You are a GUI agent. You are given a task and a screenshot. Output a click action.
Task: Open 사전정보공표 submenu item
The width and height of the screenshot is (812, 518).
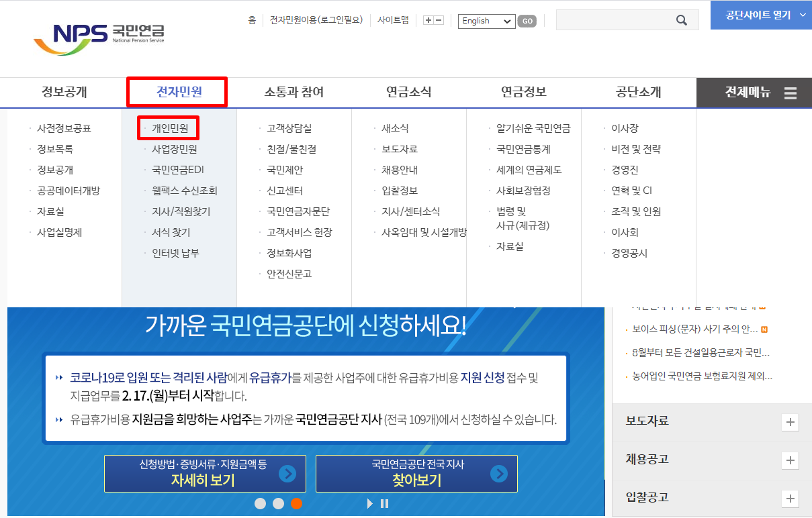(64, 128)
